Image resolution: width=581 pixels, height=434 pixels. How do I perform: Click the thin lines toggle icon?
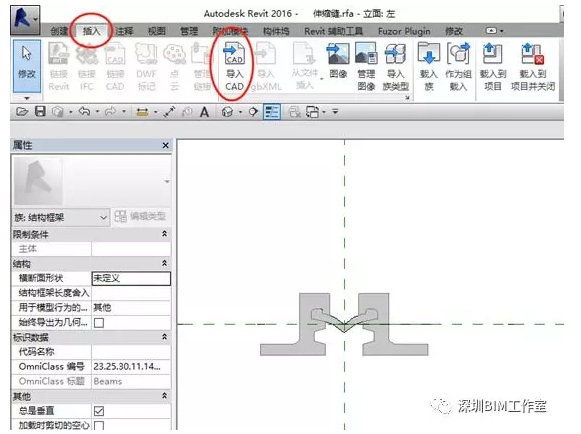tap(272, 112)
